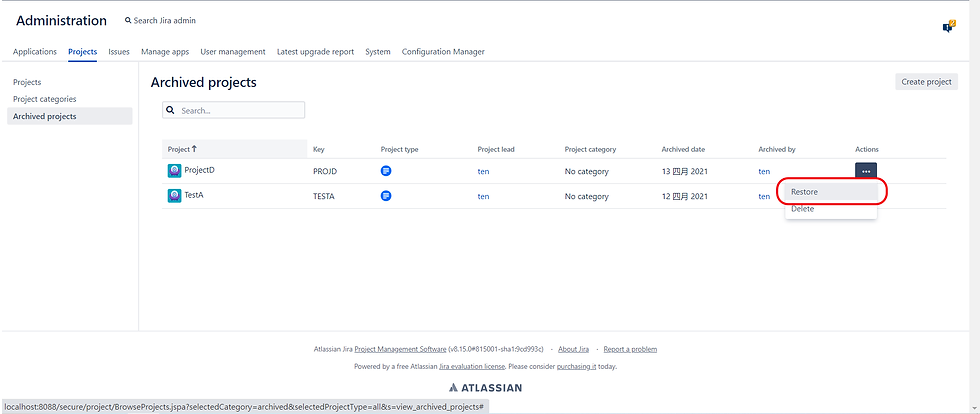980x414 pixels.
Task: Go to the Manage apps tab
Action: (165, 52)
